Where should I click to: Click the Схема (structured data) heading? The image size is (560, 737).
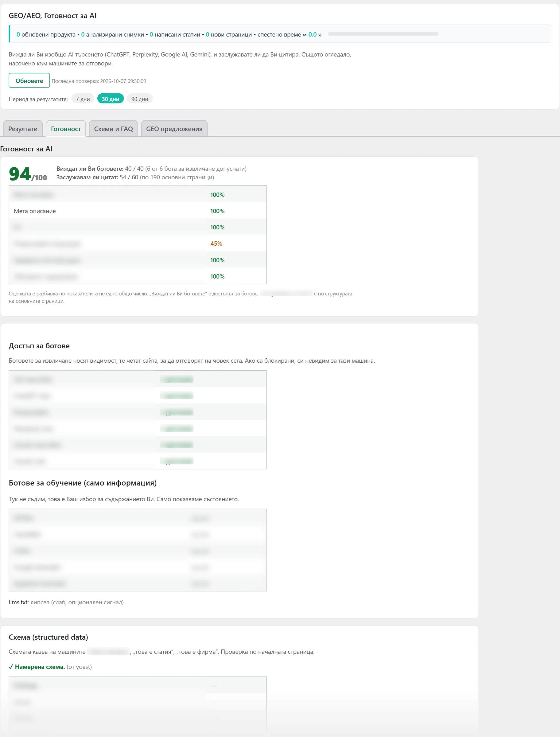click(48, 637)
